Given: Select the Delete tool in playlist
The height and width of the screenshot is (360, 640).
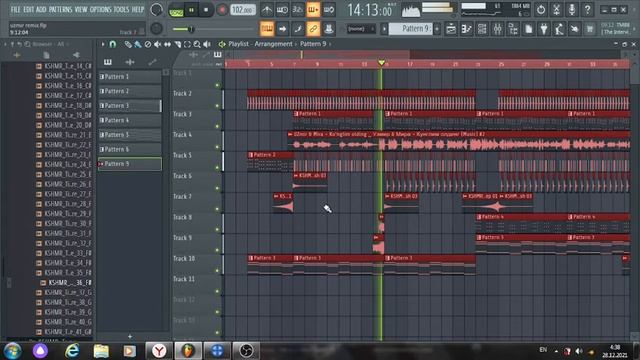Looking at the screenshot, I should (x=148, y=44).
